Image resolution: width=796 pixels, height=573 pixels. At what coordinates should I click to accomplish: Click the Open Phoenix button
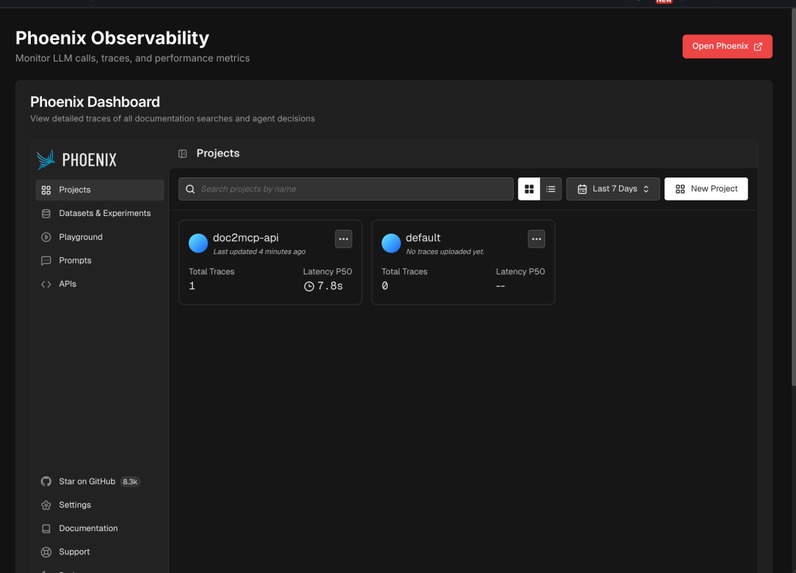click(727, 46)
